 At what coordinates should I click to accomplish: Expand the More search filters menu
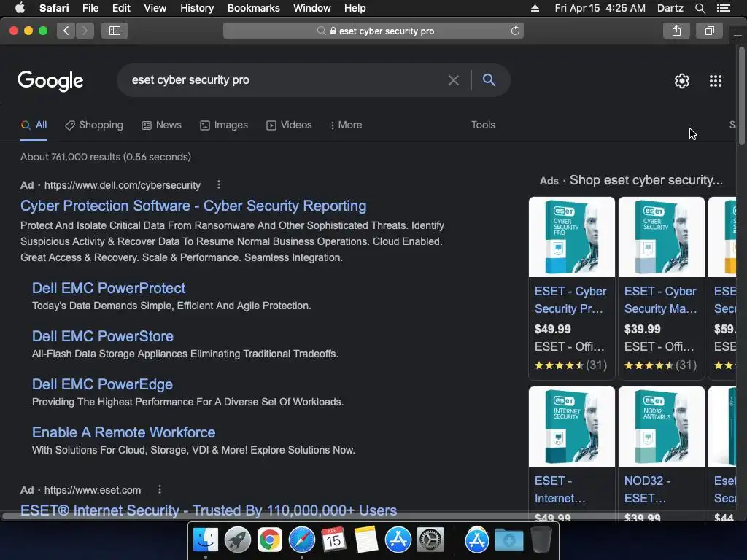346,125
